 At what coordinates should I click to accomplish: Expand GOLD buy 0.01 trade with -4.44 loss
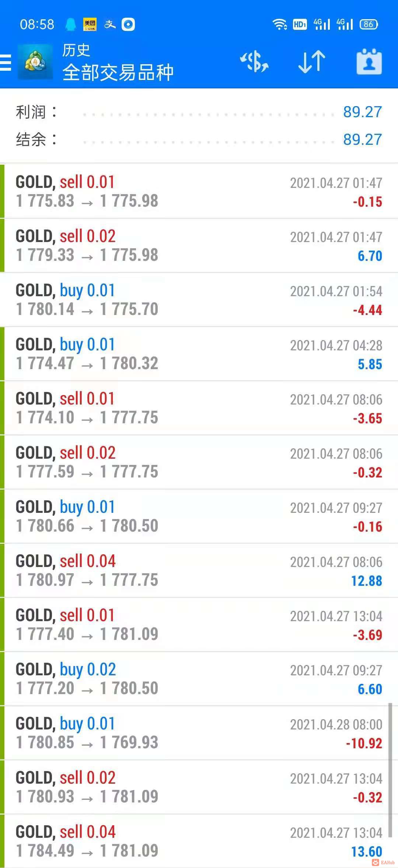[199, 300]
